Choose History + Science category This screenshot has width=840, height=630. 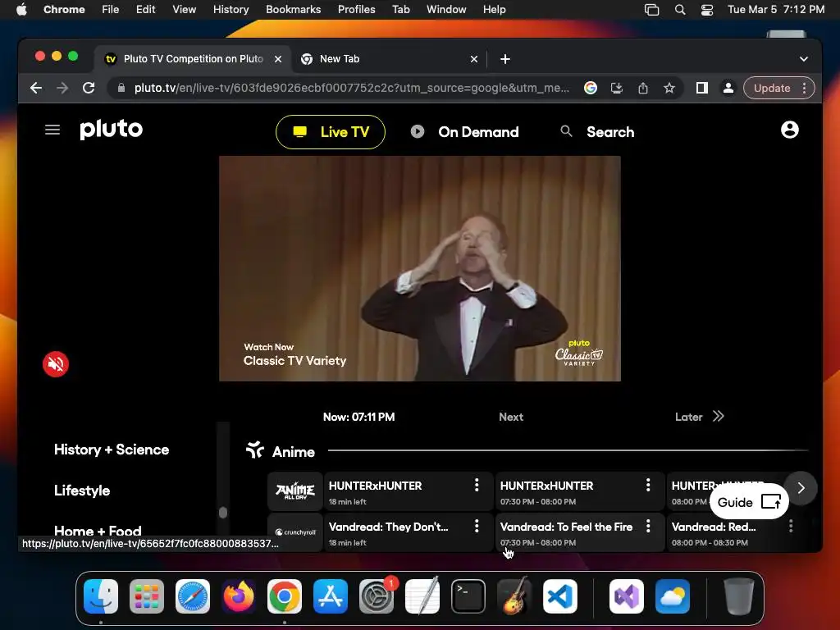pos(112,450)
